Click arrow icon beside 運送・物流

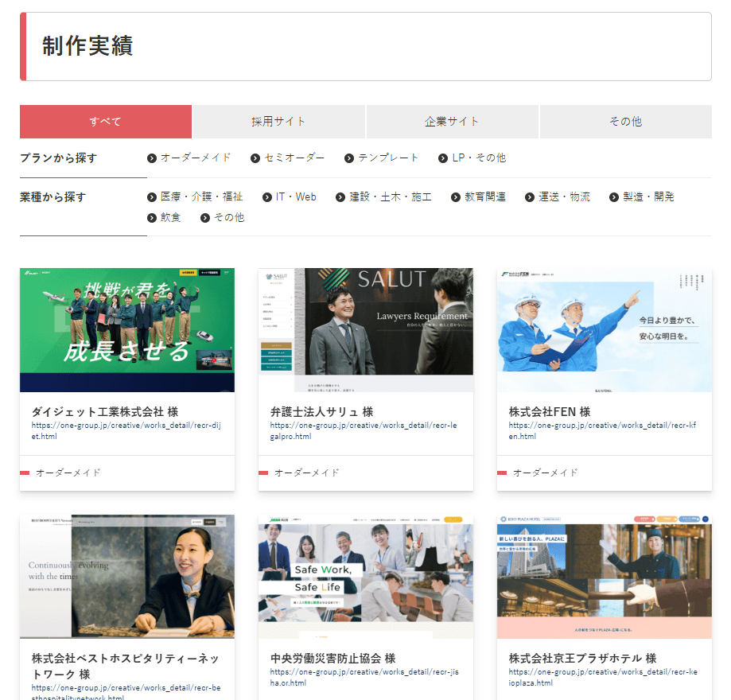(x=530, y=197)
